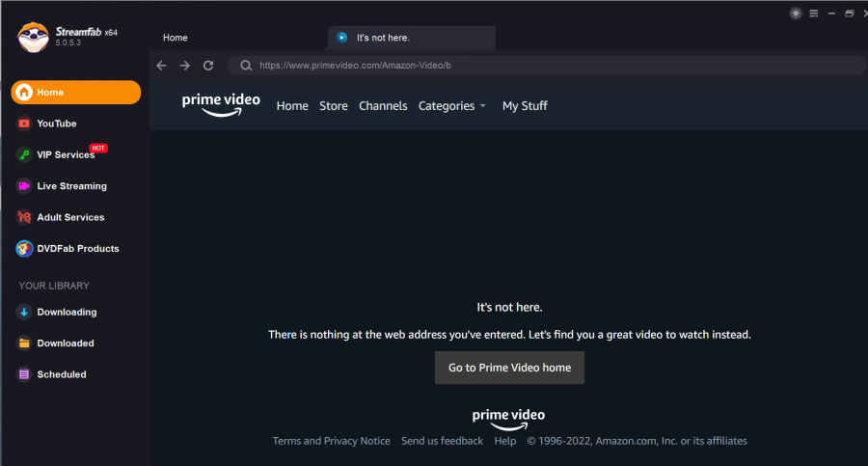Image resolution: width=868 pixels, height=466 pixels.
Task: Open YouTube label in sidebar
Action: [x=57, y=123]
